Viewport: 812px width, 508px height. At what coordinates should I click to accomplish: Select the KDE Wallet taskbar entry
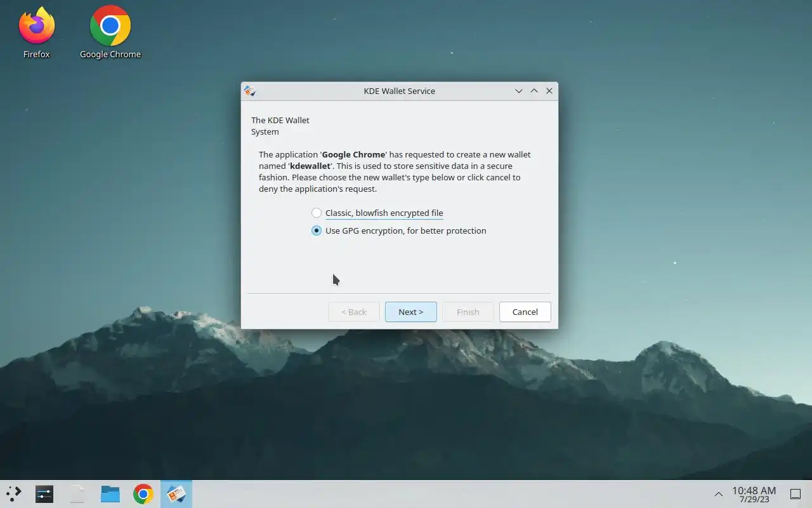pyautogui.click(x=176, y=493)
